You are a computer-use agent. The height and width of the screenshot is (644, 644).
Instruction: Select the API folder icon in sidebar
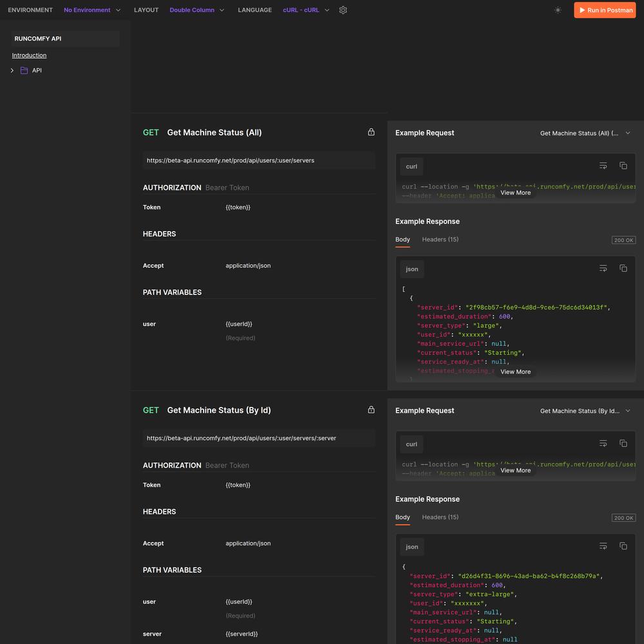(x=24, y=70)
